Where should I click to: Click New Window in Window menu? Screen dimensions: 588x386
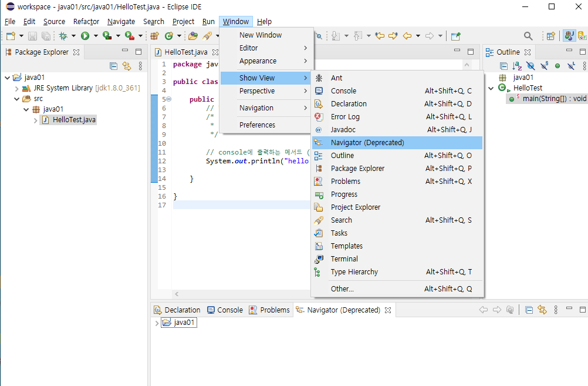coord(266,35)
